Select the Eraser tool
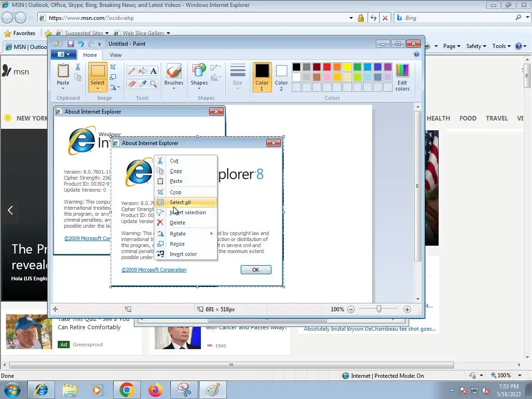This screenshot has height=399, width=532. coord(132,84)
